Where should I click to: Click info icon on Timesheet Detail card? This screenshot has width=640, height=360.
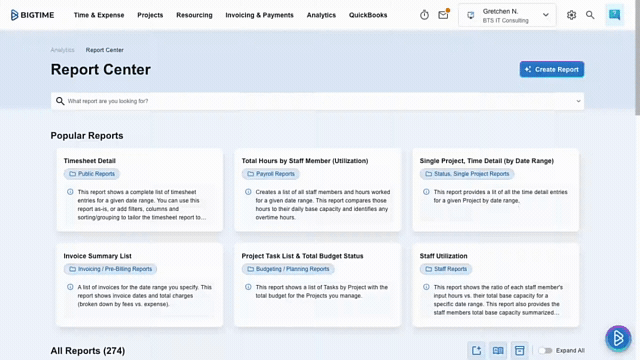point(70,192)
